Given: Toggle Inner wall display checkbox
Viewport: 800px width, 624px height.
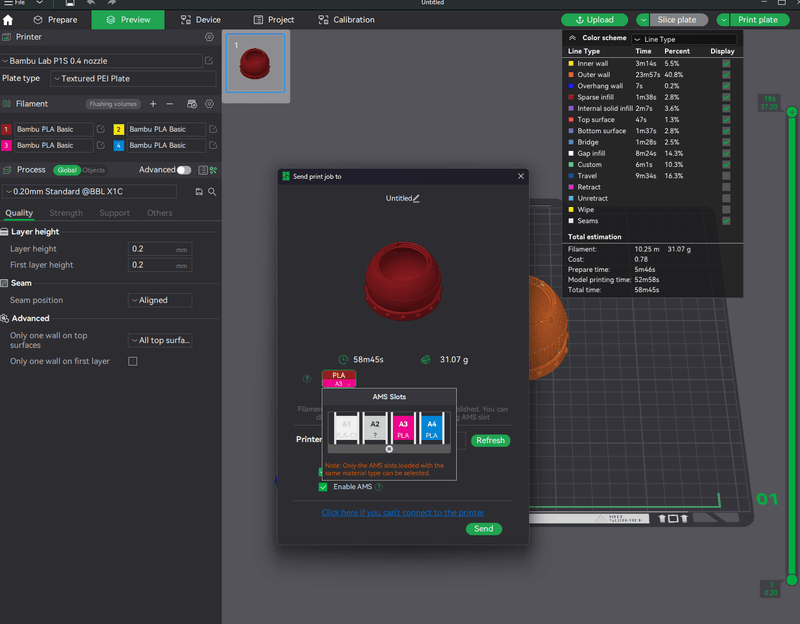Looking at the screenshot, I should 726,63.
